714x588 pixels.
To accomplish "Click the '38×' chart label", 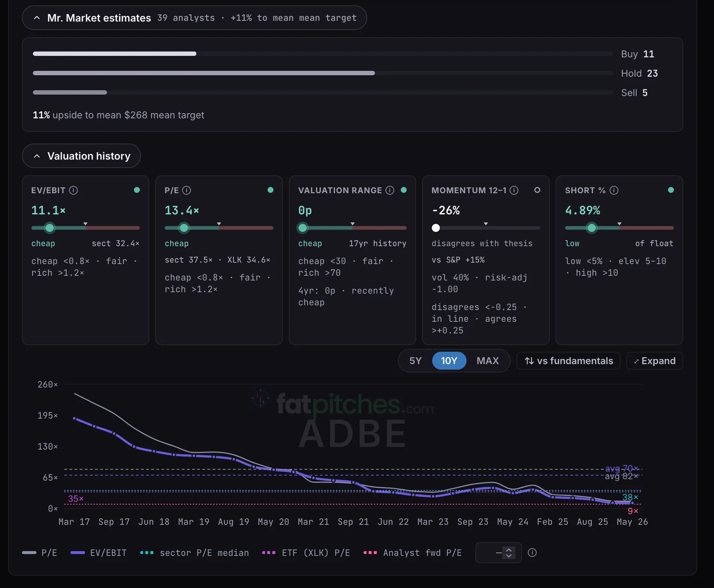I will [630, 497].
